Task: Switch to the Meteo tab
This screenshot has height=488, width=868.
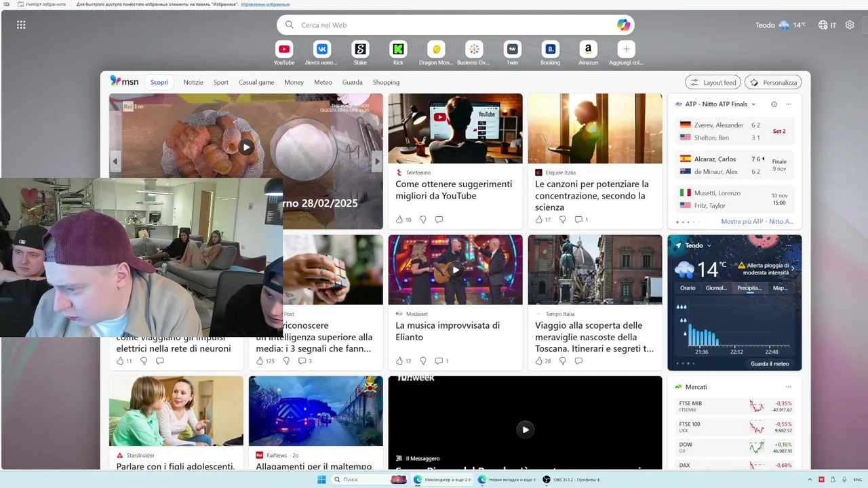Action: [323, 82]
